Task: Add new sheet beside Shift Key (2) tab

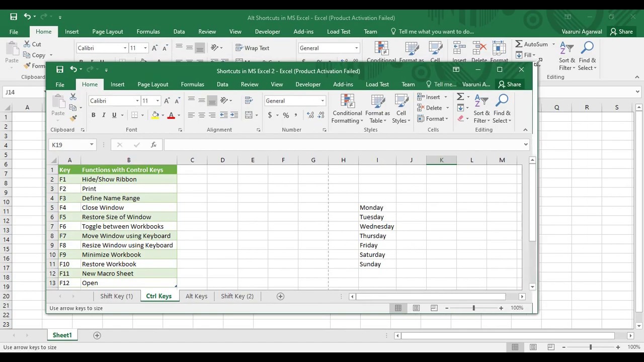Action: tap(281, 296)
